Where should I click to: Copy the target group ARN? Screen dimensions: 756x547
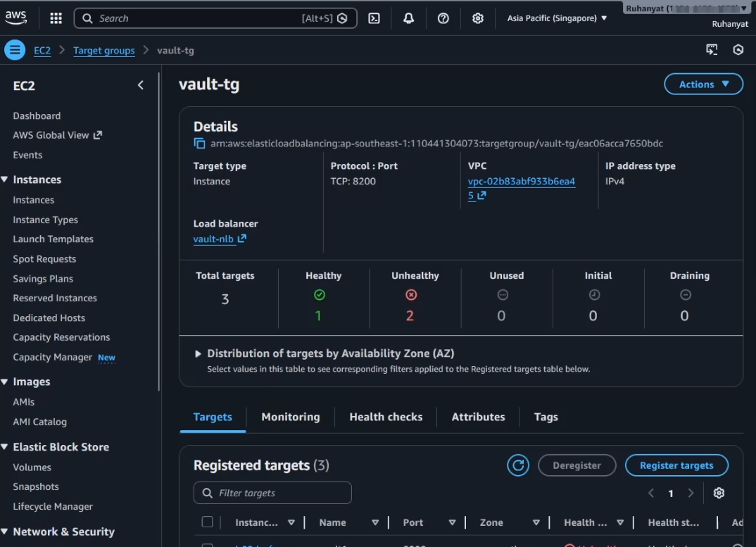coord(199,143)
